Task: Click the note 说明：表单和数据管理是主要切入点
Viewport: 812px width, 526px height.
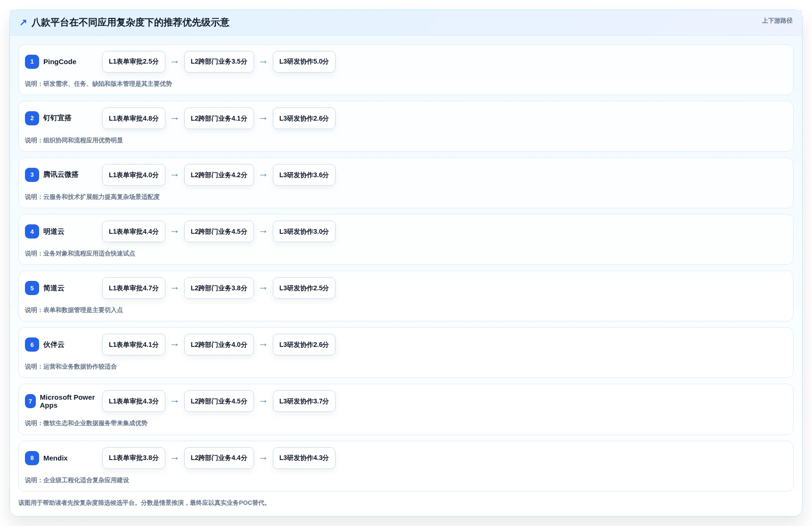Action: coord(74,310)
